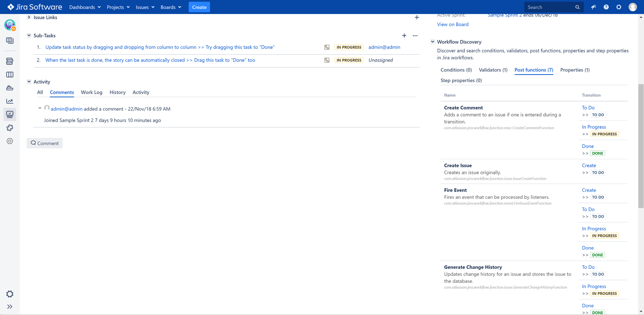Click sub-task type icon for second sub-task
This screenshot has width=644, height=315.
tap(327, 60)
